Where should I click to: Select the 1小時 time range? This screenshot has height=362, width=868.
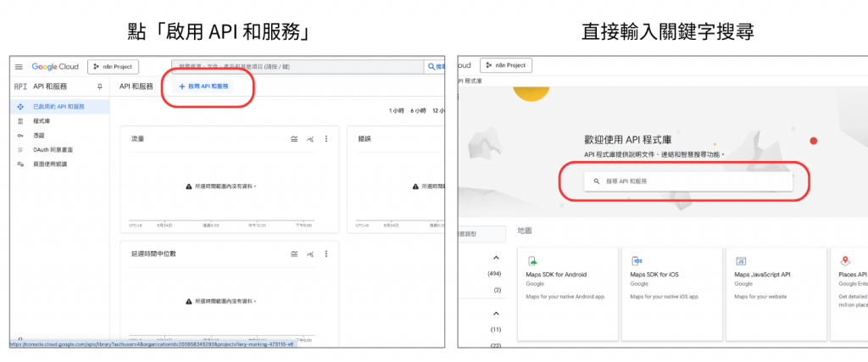[x=397, y=111]
